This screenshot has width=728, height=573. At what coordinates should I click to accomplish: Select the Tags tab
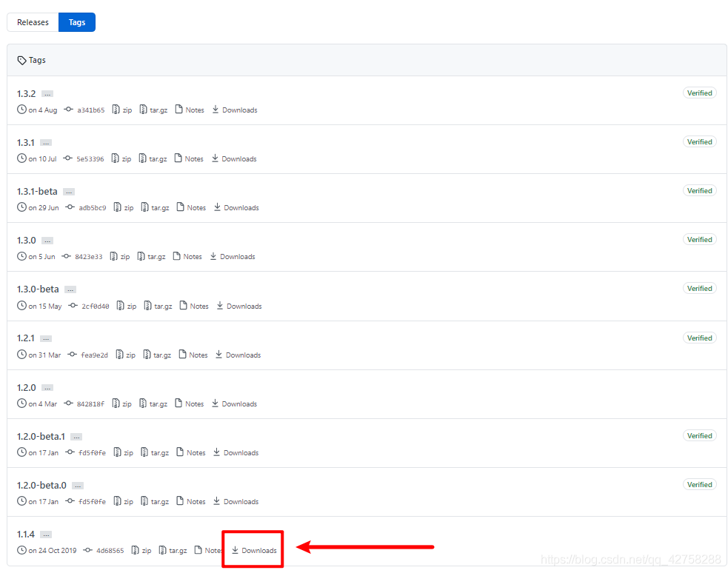coord(77,22)
